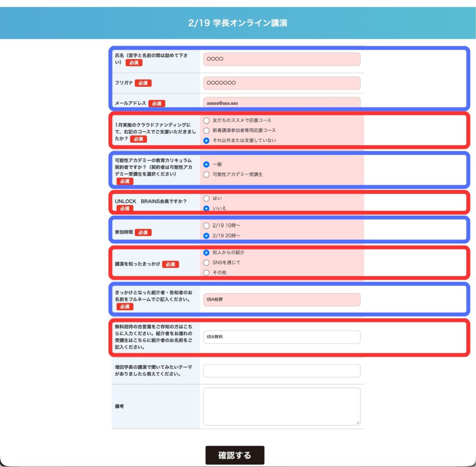
Task: Choose 可能性アカデミー受講生 radio option
Action: coord(207,174)
